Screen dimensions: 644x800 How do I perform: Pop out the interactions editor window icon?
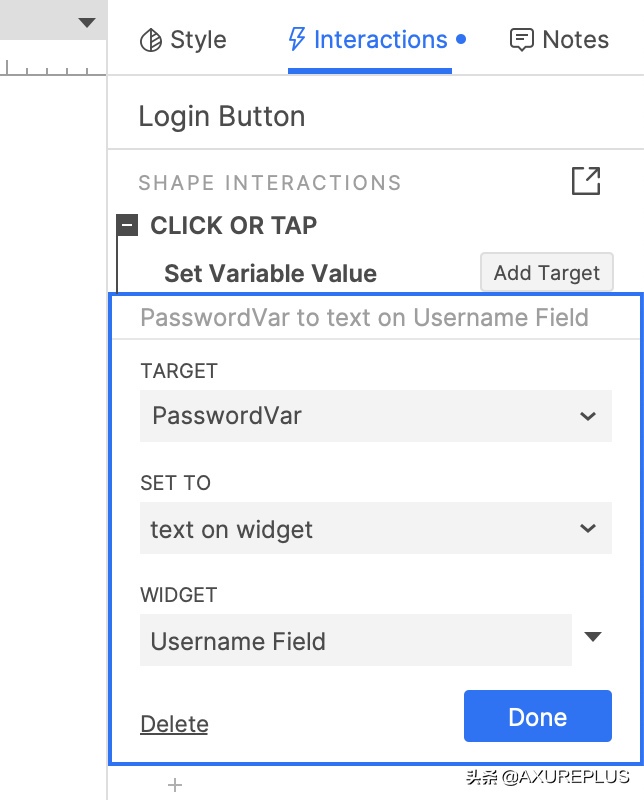586,181
